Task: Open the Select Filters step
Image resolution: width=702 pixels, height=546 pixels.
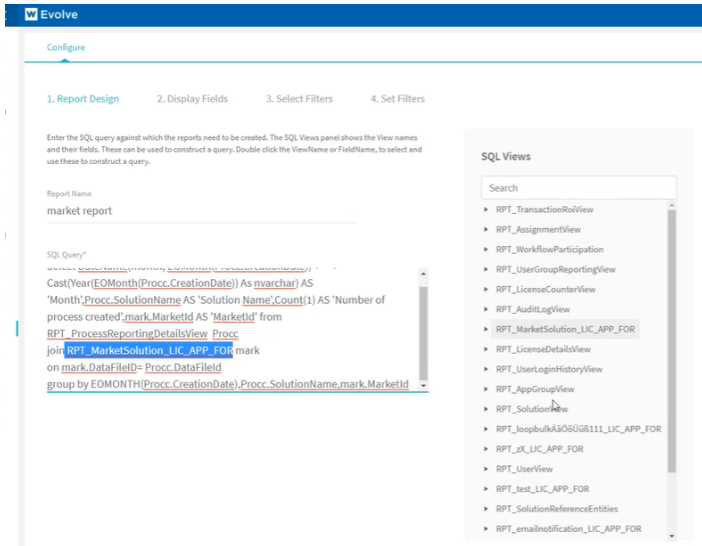Action: 299,99
